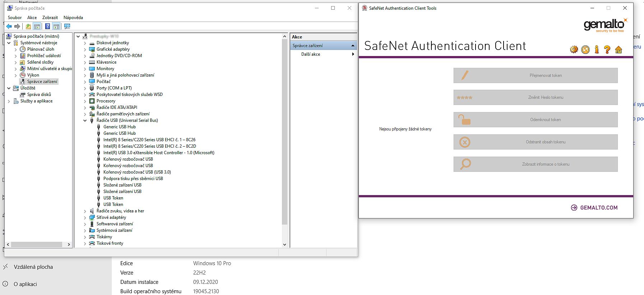The height and width of the screenshot is (295, 644).
Task: Open SafeNet Advanced View gear icon
Action: pyautogui.click(x=574, y=50)
